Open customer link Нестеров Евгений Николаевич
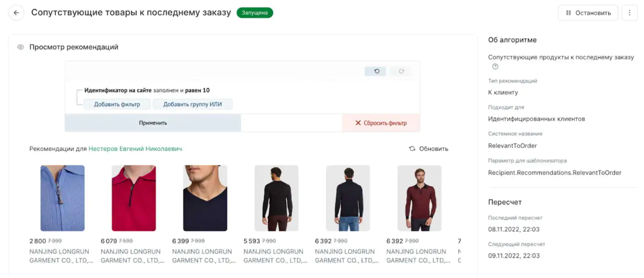The image size is (644, 278). point(135,149)
